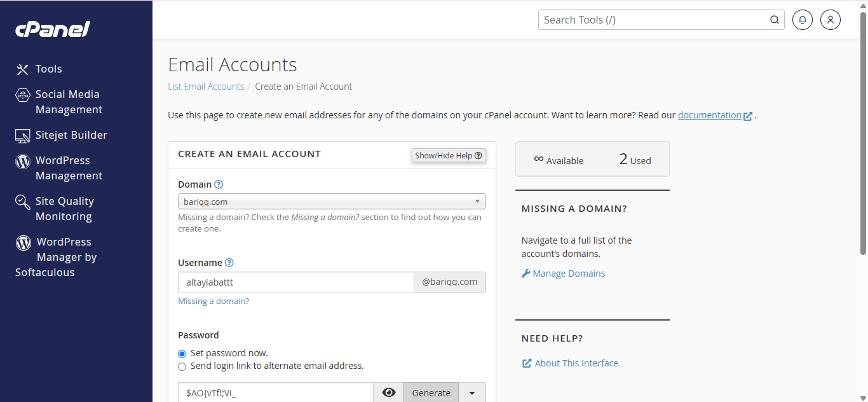Toggle Show/Hide Help panel
Image resolution: width=868 pixels, height=402 pixels.
point(449,155)
